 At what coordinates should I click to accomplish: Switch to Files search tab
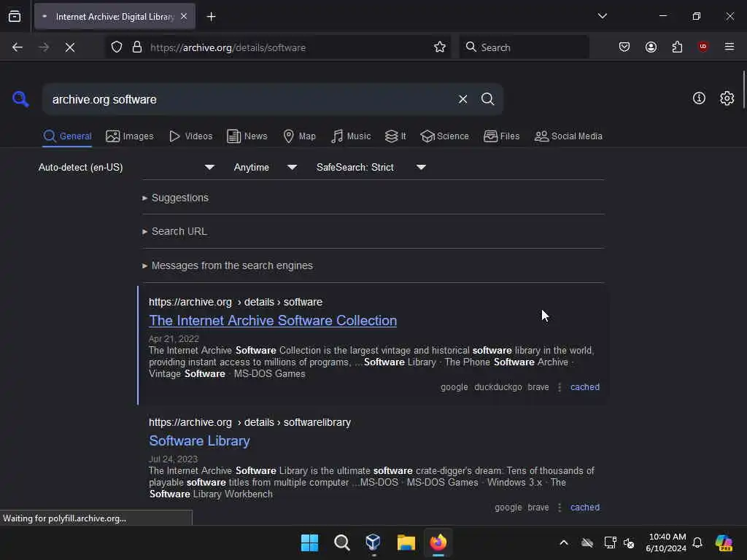click(x=501, y=136)
